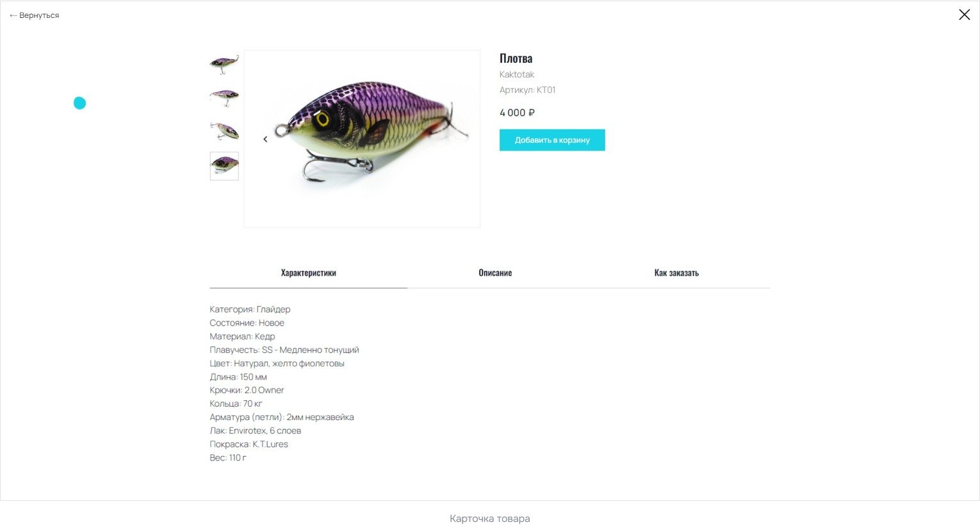980x527 pixels.
Task: View the third lure thumbnail photo
Action: [x=224, y=131]
